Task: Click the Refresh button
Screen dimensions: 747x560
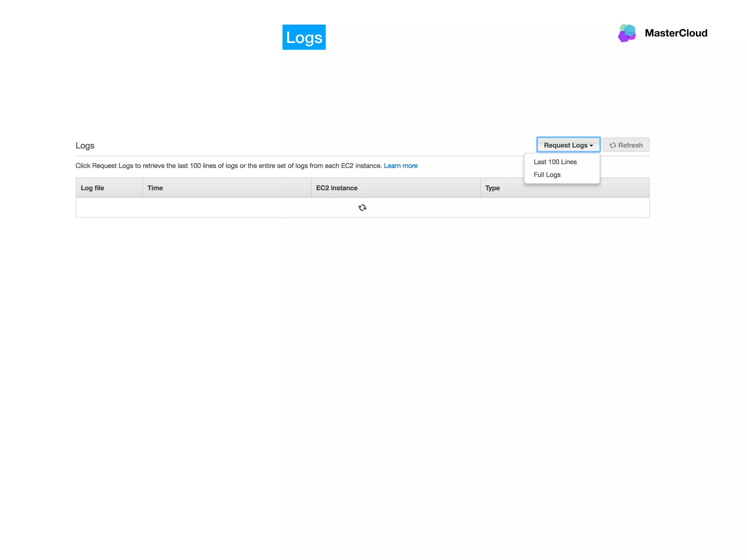Action: 626,145
